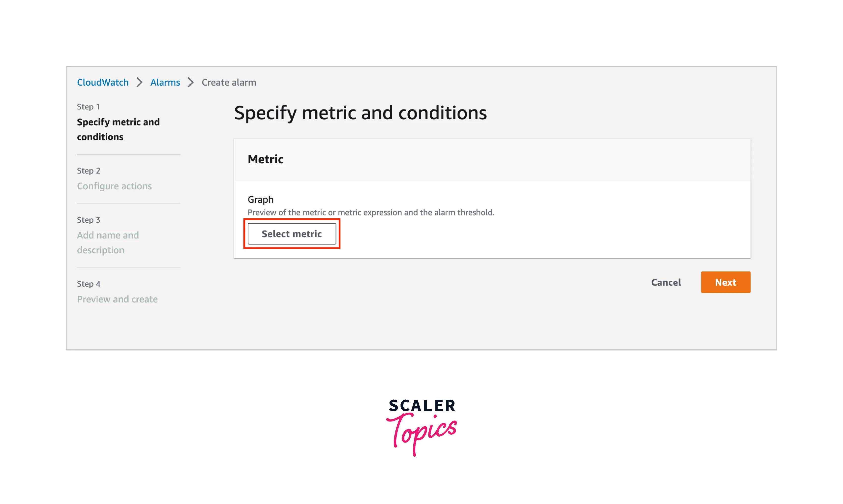Select the Specify metric and conditions step
This screenshot has height=504, width=843.
[118, 129]
